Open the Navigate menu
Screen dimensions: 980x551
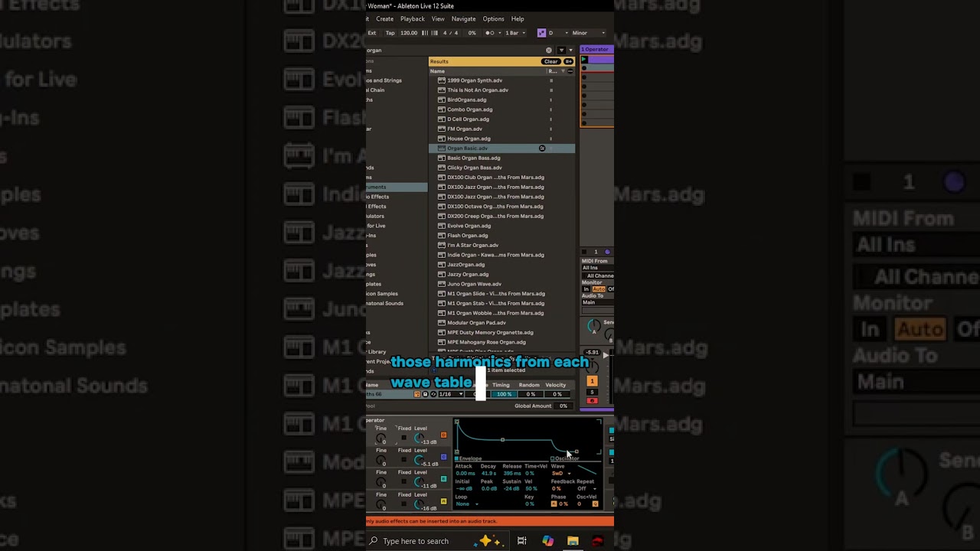click(x=463, y=19)
